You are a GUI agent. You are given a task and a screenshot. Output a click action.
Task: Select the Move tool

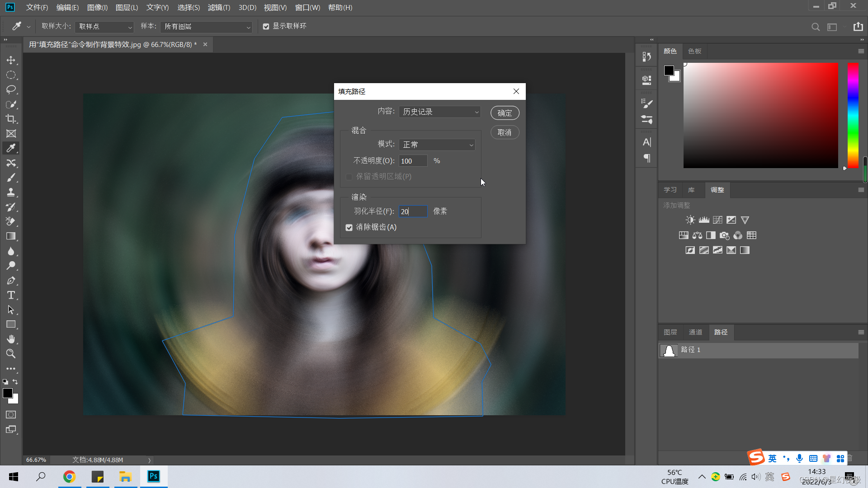pyautogui.click(x=11, y=60)
